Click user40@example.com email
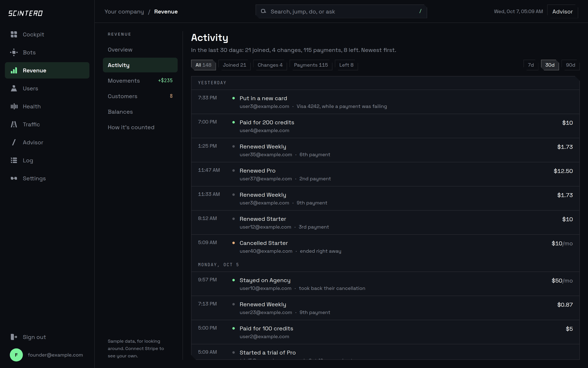 click(266, 251)
